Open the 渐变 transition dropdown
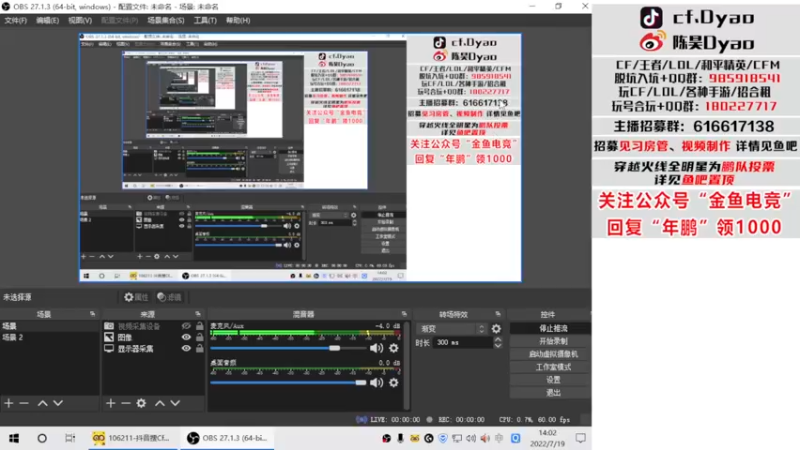Viewport: 800px width, 450px height. (x=452, y=329)
